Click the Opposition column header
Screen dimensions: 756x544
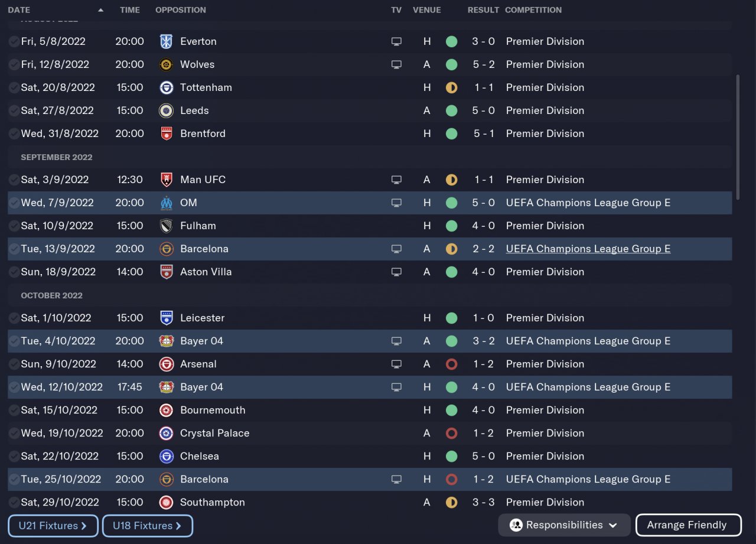click(x=181, y=10)
